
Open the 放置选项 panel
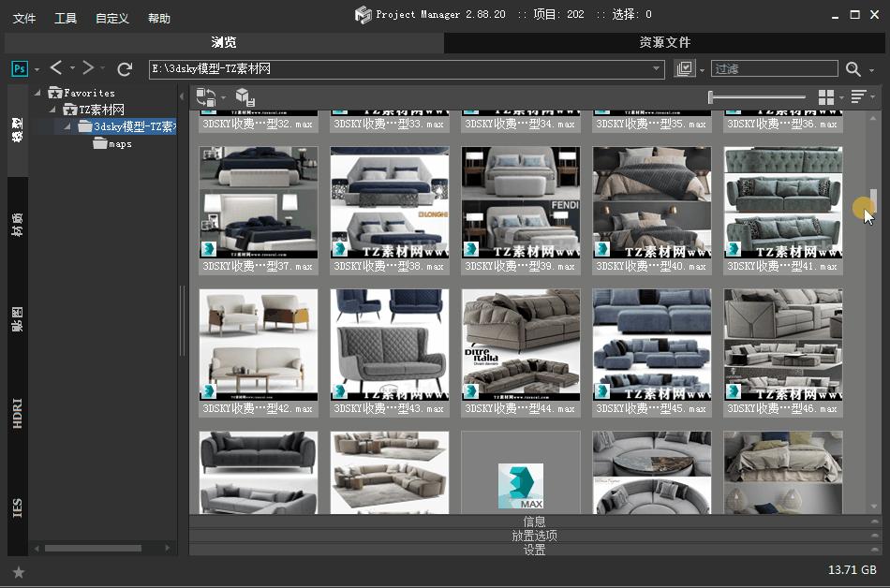click(x=533, y=536)
